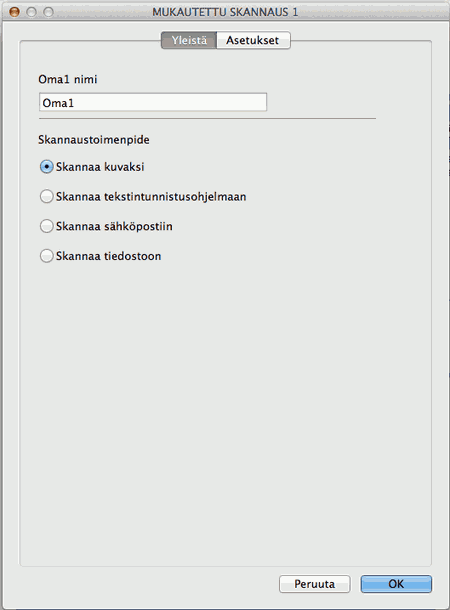Cancel with the Peruuta button
Screen dimensions: 450x610
tap(315, 584)
